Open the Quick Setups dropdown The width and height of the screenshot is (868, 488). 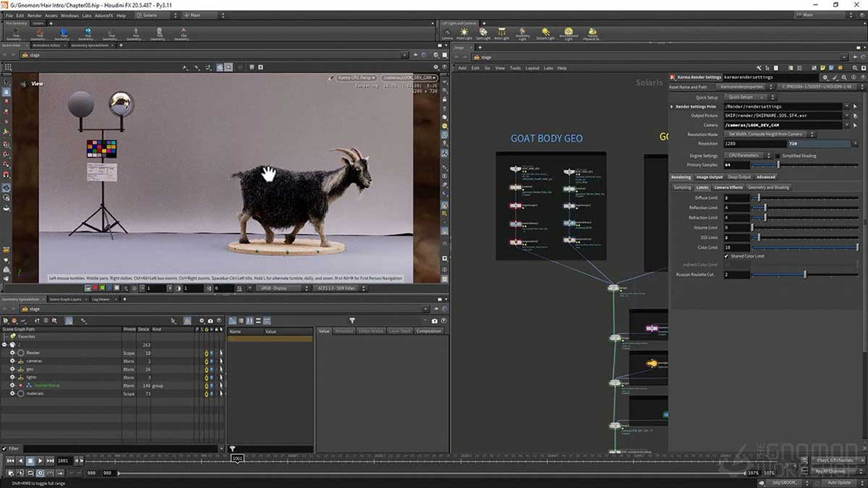(749, 96)
